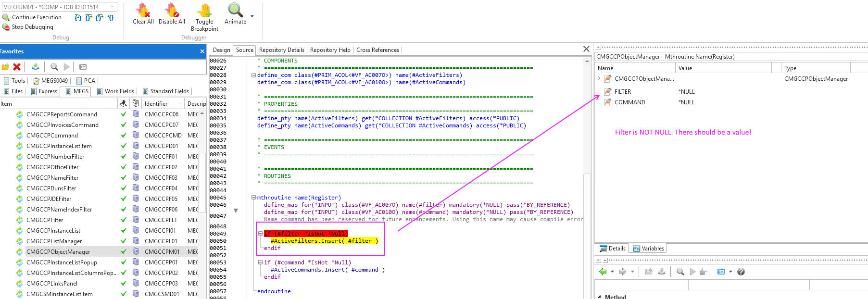The height and width of the screenshot is (299, 868).
Task: Open the VLFOBJM01 job dropdown
Action: tap(113, 7)
